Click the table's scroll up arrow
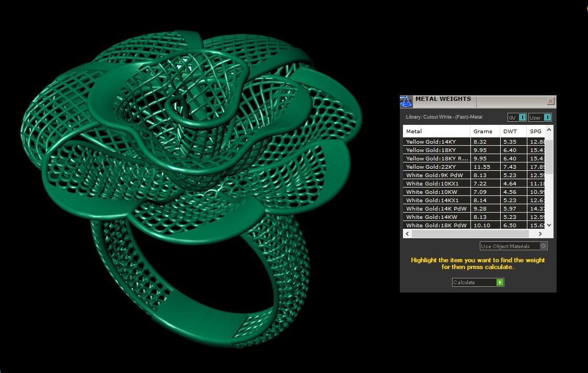Viewport: 588px width, 373px height. pyautogui.click(x=549, y=130)
